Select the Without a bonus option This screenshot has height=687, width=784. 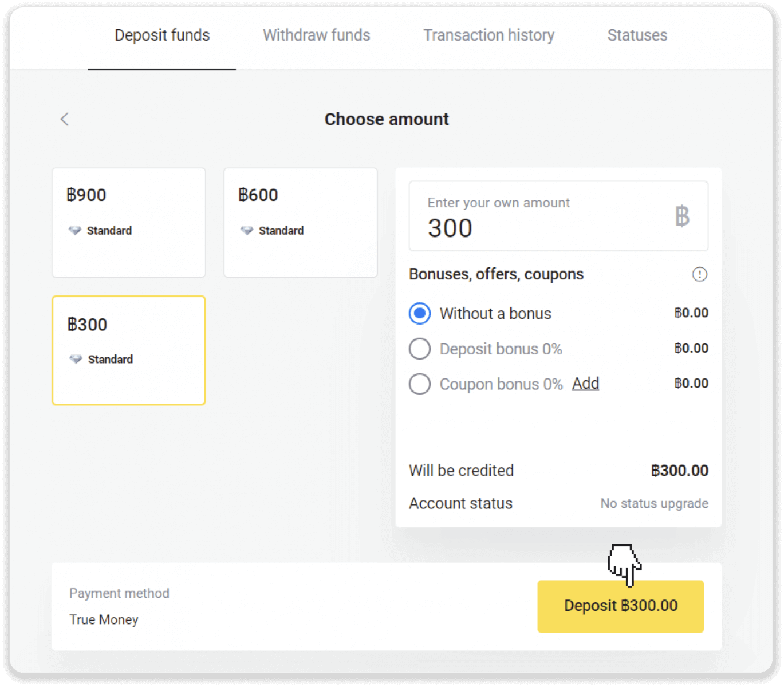[x=419, y=313]
